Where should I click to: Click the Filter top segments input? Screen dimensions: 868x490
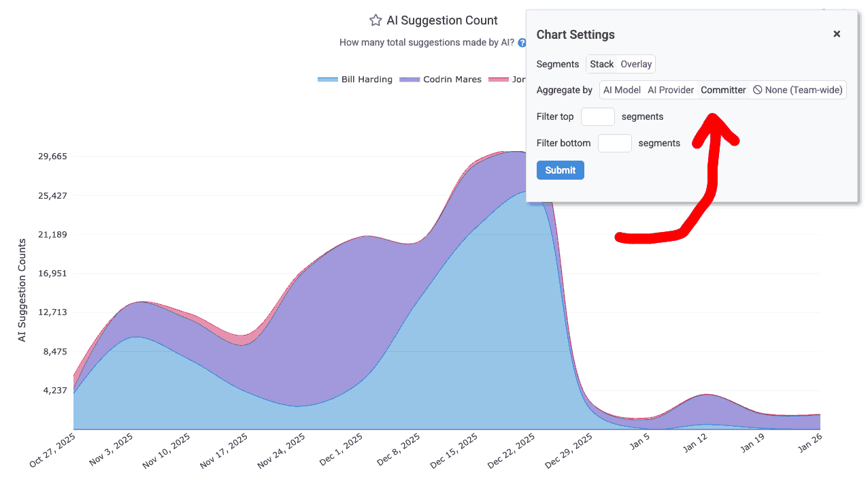tap(597, 116)
